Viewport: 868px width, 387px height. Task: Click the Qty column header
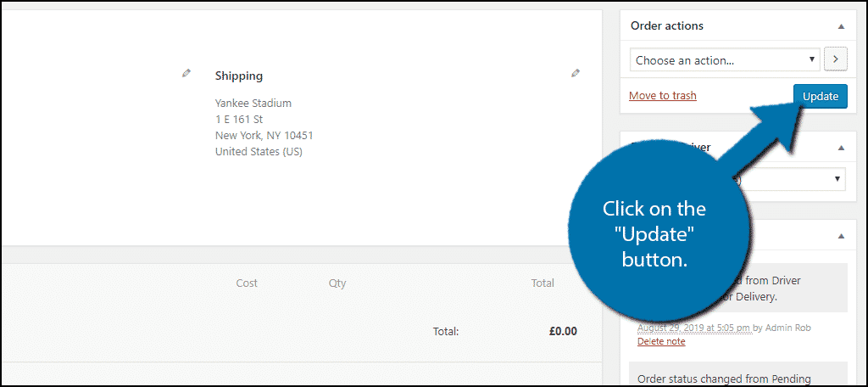[x=337, y=283]
